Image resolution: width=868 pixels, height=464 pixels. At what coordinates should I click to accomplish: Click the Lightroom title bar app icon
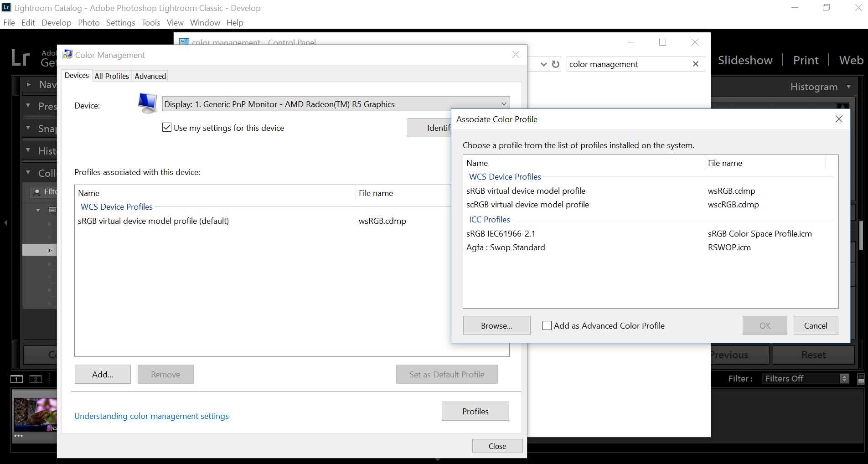(x=6, y=8)
